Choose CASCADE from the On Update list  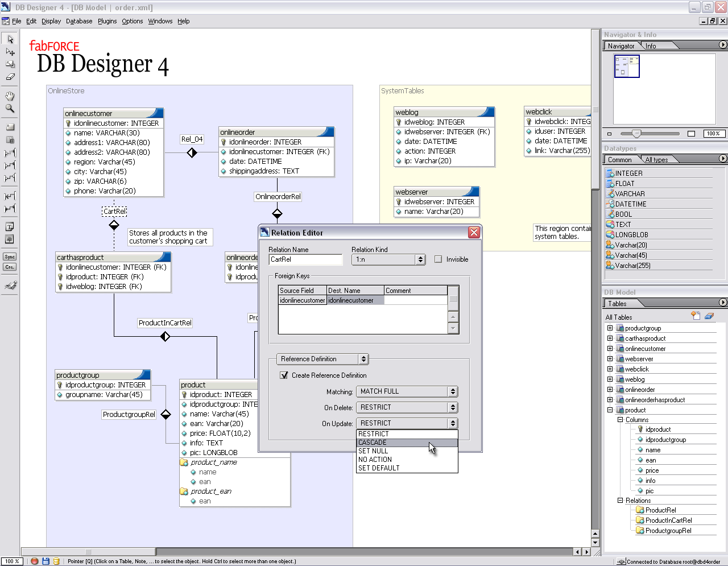click(x=407, y=443)
